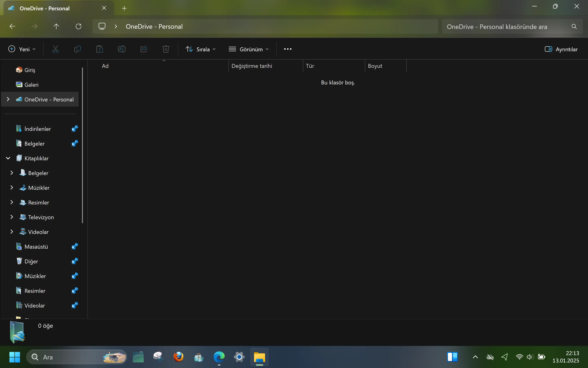Click the OneDrive cloud tray icon
This screenshot has width=588, height=368.
point(490,357)
